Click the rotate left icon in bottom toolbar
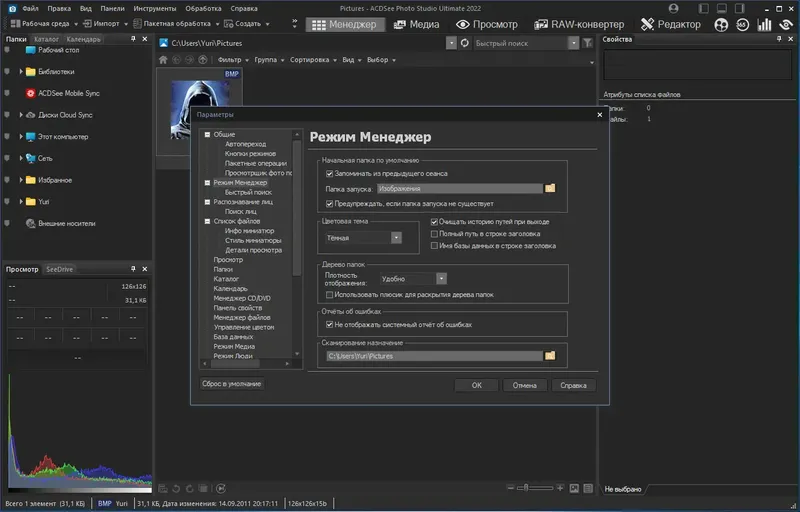This screenshot has height=512, width=800. tap(176, 489)
